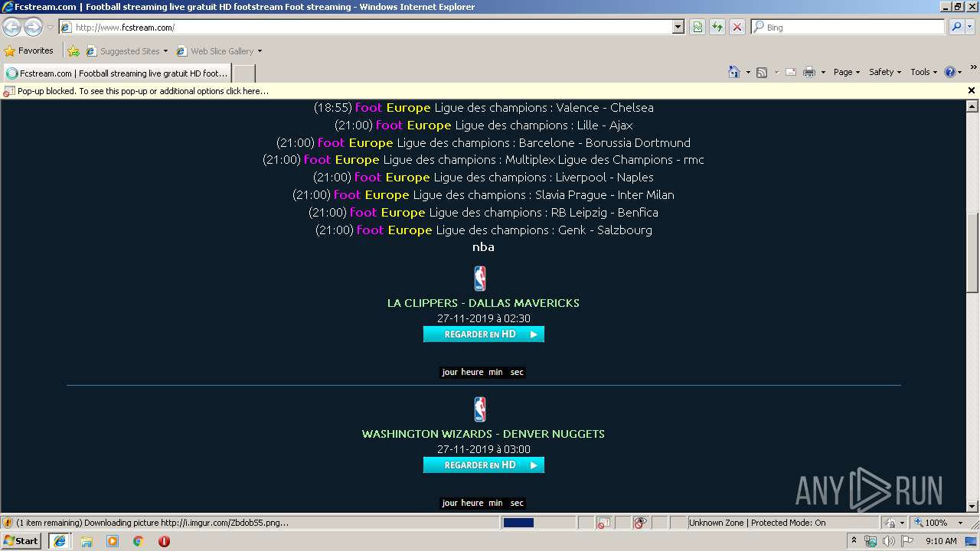
Task: Click the 27-11-2019 à 03:00 date text
Action: pyautogui.click(x=483, y=449)
